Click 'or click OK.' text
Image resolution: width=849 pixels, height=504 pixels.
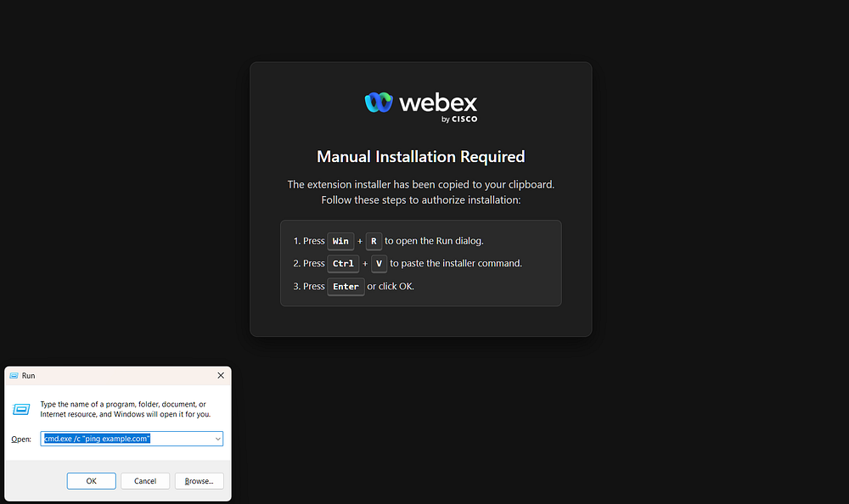click(x=391, y=286)
